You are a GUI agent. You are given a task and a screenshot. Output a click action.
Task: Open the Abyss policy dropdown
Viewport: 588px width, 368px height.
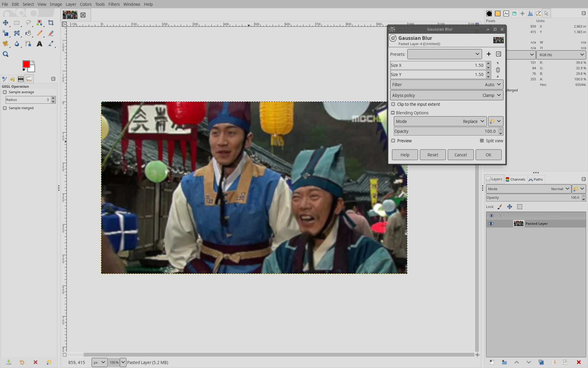tap(447, 95)
